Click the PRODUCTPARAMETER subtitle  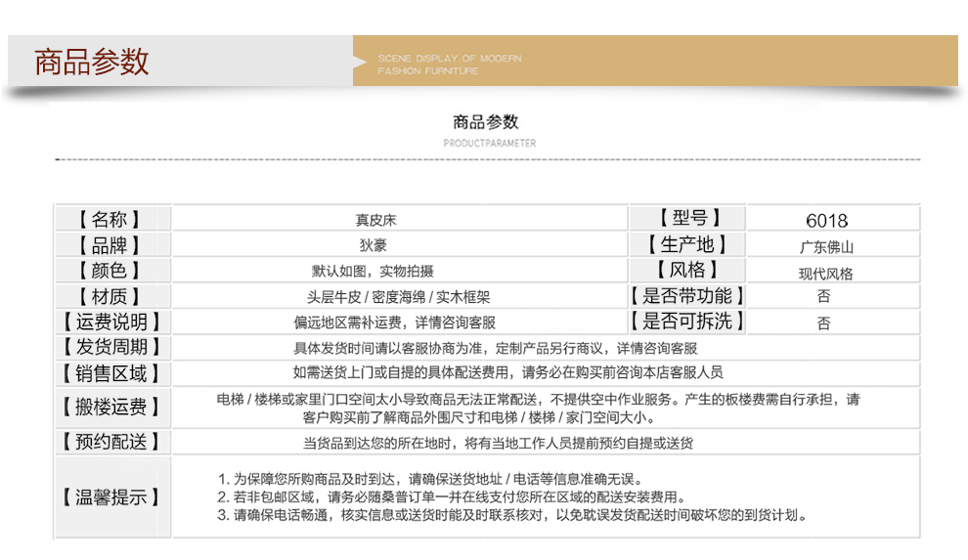tap(490, 143)
